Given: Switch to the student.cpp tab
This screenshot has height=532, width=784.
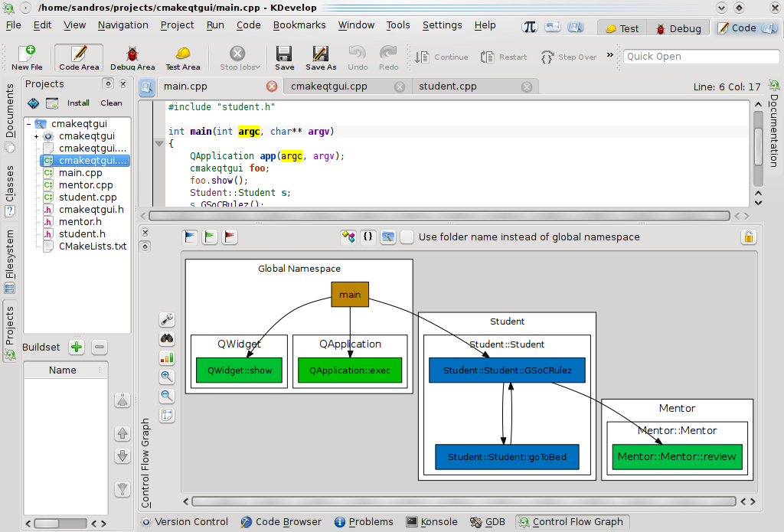Looking at the screenshot, I should coord(448,86).
